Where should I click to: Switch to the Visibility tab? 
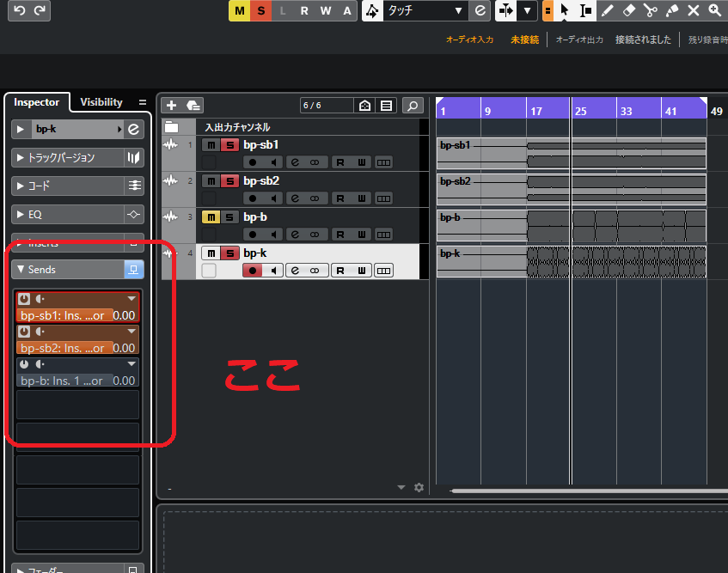(x=101, y=102)
